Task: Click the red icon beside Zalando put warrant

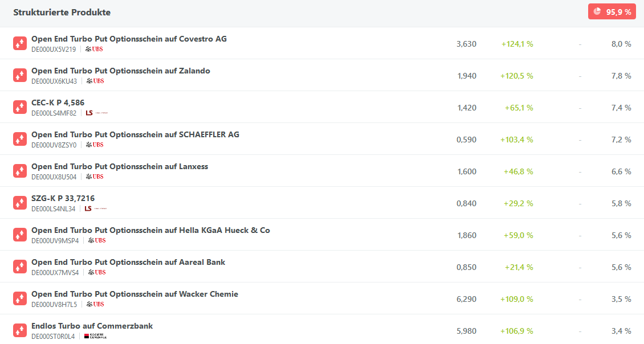Action: coord(20,75)
